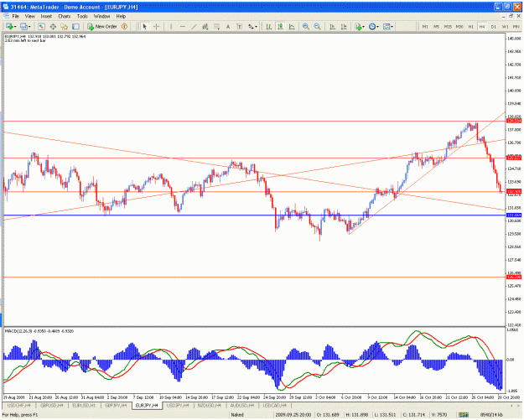The height and width of the screenshot is (420, 524).
Task: Open the Arrows objects icon
Action: (251, 26)
